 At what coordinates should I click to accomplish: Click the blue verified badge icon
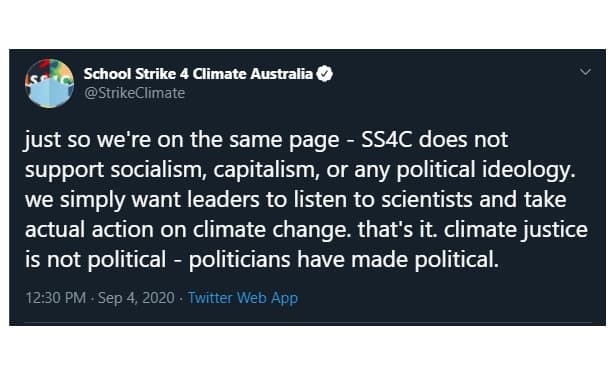(324, 74)
